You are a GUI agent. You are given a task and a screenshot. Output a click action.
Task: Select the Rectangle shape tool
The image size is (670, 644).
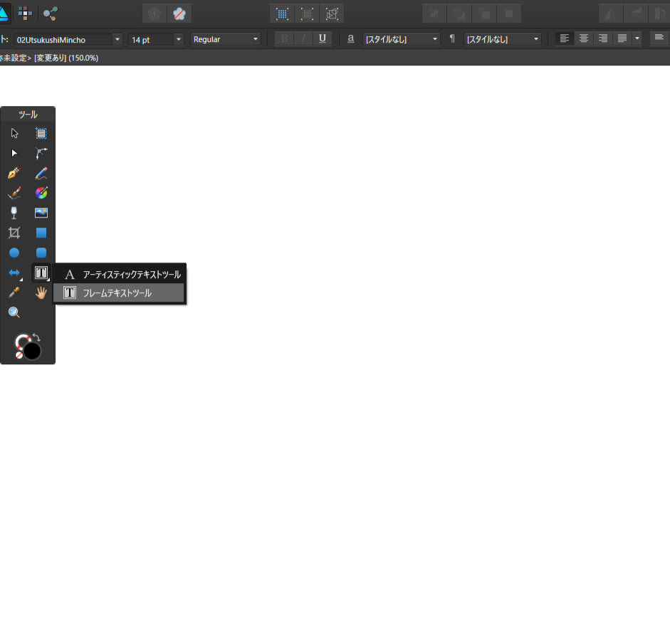(x=41, y=233)
